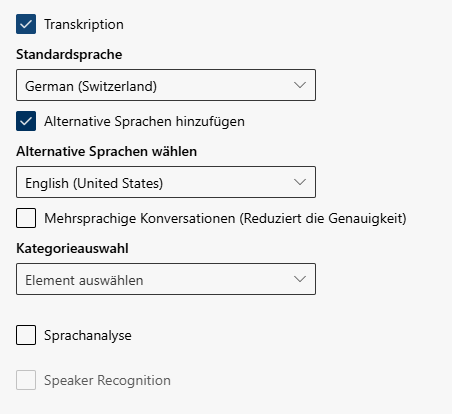Open the German (Switzerland) language combo box

coord(166,85)
